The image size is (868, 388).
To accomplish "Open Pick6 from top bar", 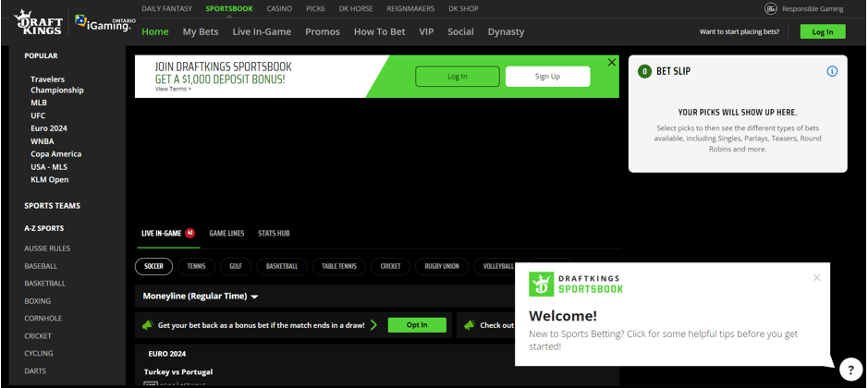I will point(315,9).
